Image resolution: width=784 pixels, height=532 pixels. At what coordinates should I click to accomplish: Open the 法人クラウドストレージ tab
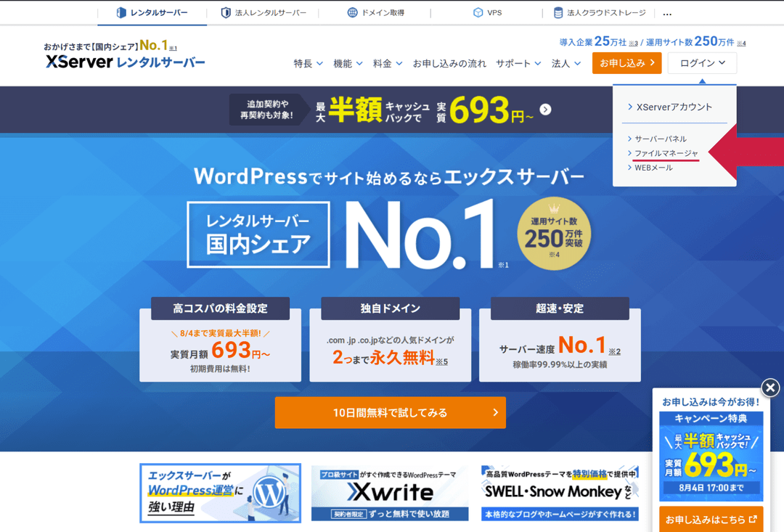[600, 12]
